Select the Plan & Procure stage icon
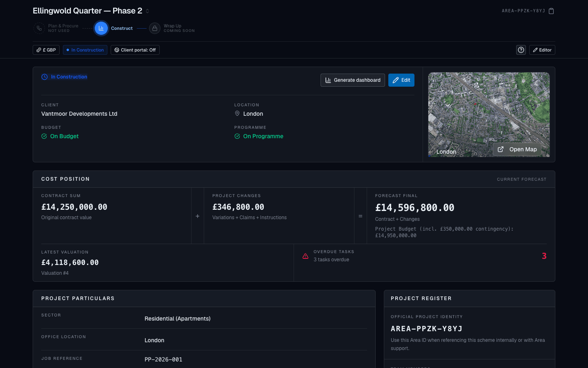588x368 pixels. pos(39,28)
